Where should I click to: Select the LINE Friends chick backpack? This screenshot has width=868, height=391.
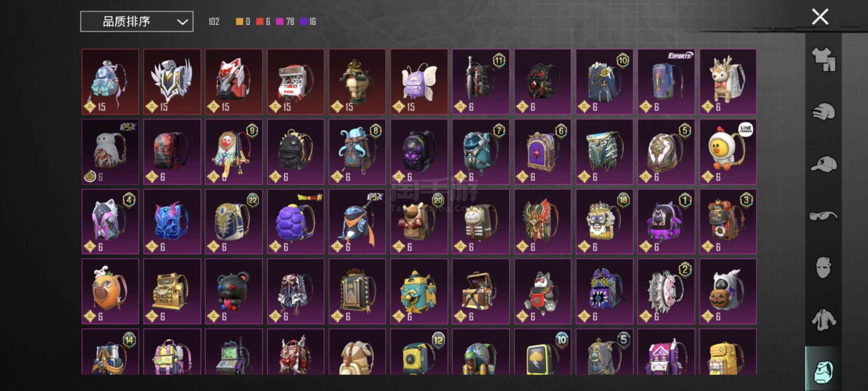click(728, 152)
